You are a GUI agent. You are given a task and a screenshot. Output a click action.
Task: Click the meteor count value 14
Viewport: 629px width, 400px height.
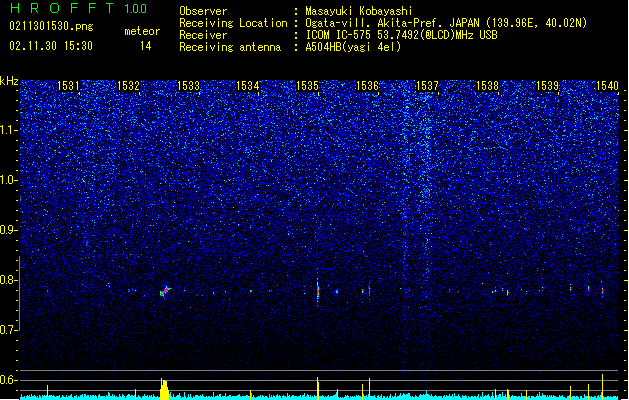[x=146, y=46]
